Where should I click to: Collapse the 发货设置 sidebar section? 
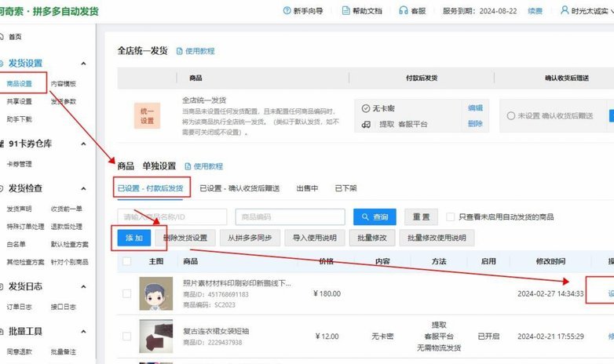coord(83,64)
